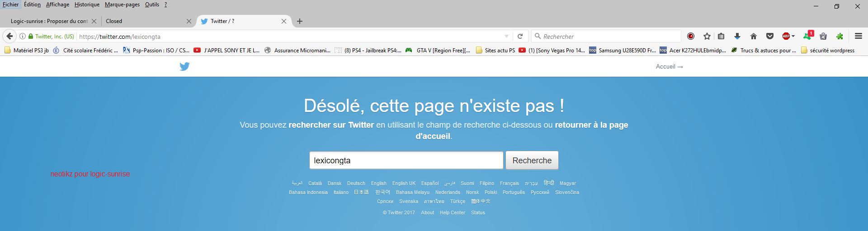
Task: Open the Samsung U28E590D bookmark
Action: [623, 51]
